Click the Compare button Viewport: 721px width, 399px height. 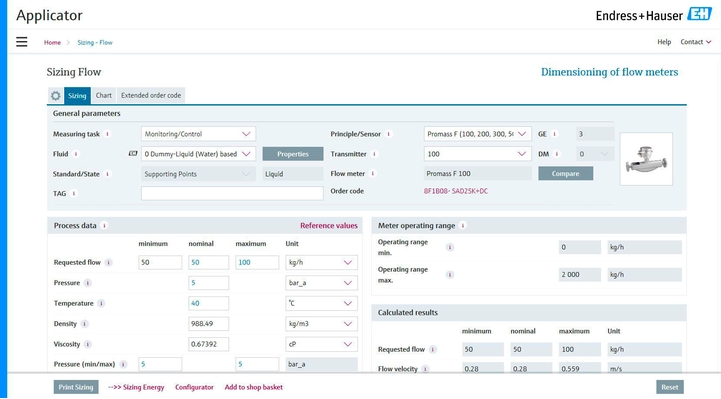click(x=566, y=173)
